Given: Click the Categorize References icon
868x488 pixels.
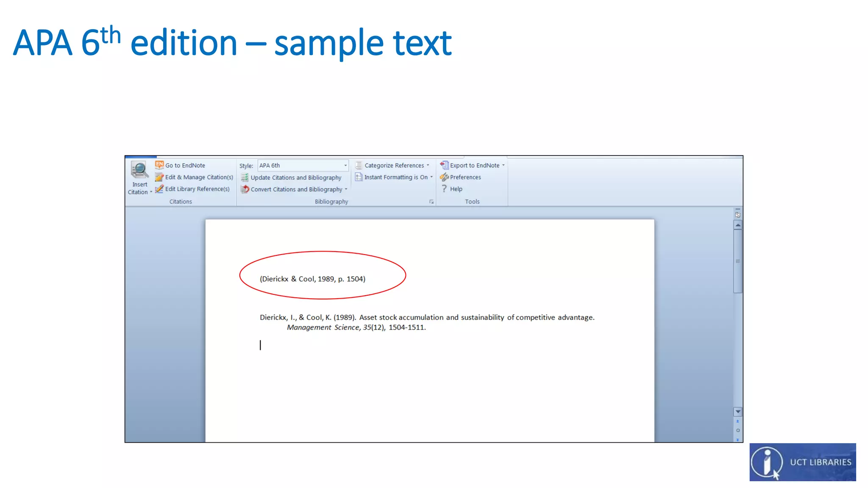Looking at the screenshot, I should pyautogui.click(x=359, y=165).
